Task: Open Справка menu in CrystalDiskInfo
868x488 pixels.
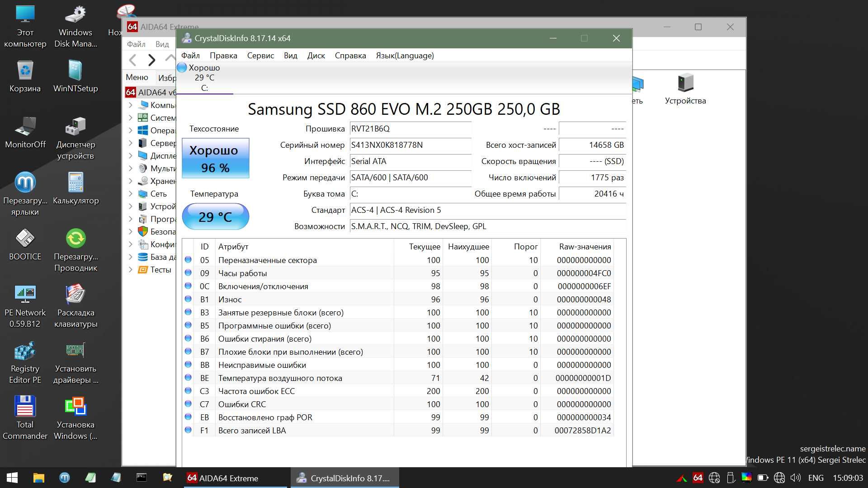Action: pos(350,56)
